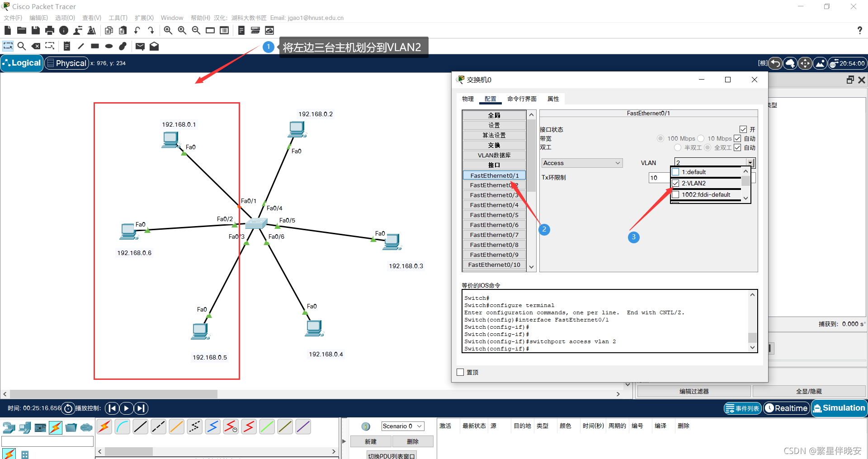
Task: Save the project with the floppy icon
Action: click(36, 30)
